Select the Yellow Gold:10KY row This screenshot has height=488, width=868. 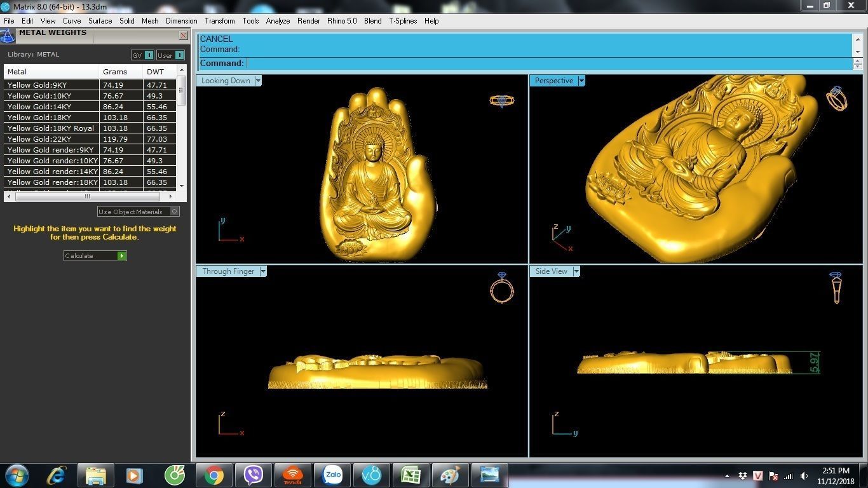coord(90,96)
